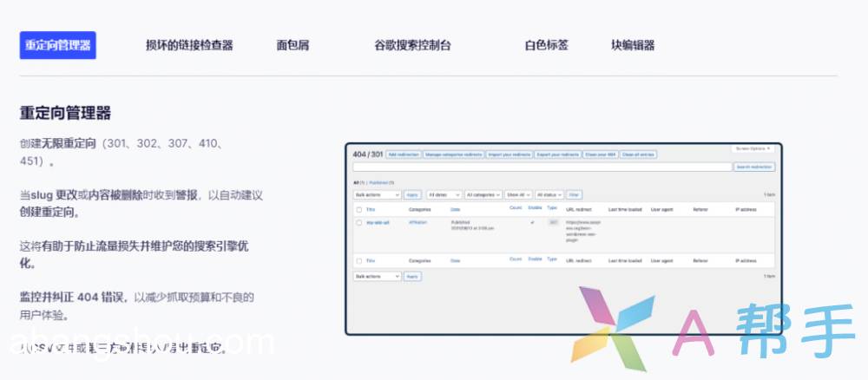Image resolution: width=868 pixels, height=380 pixels.
Task: Open the All dates dropdown
Action: click(x=444, y=195)
